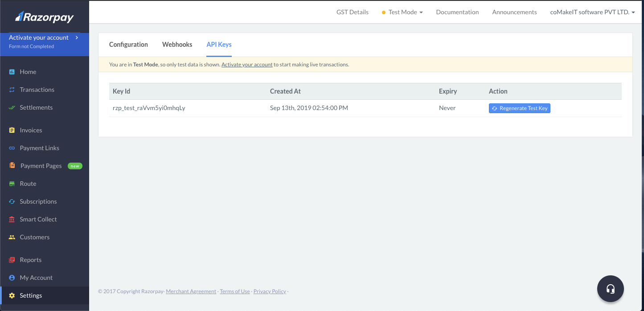Click the Smart Collect bank icon
The height and width of the screenshot is (311, 644).
click(12, 219)
